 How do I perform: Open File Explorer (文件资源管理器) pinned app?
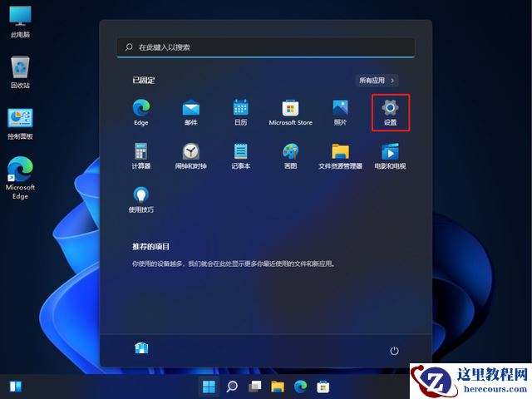point(340,155)
